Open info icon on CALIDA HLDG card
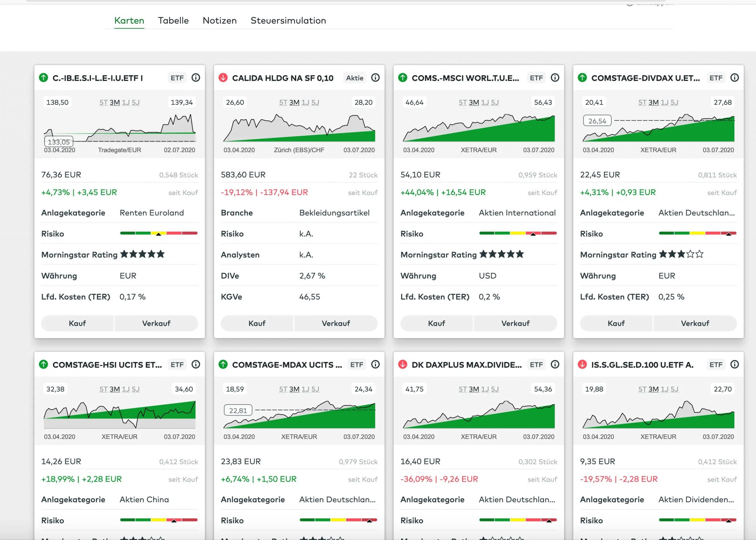This screenshot has height=540, width=756. click(x=375, y=78)
